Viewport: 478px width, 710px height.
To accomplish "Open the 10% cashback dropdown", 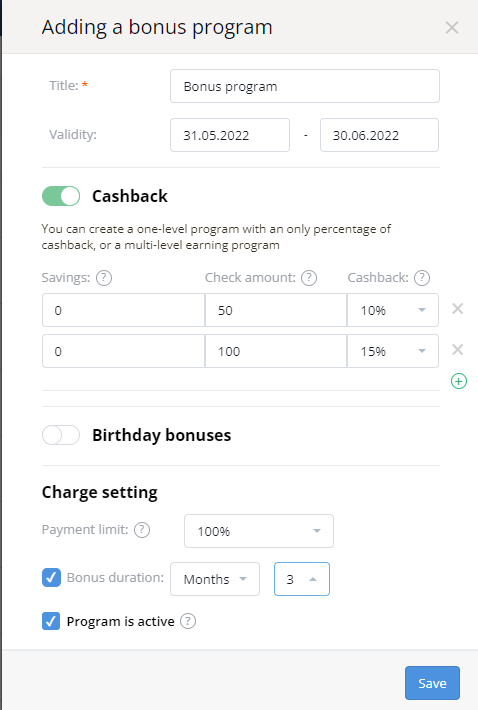I will tap(392, 310).
